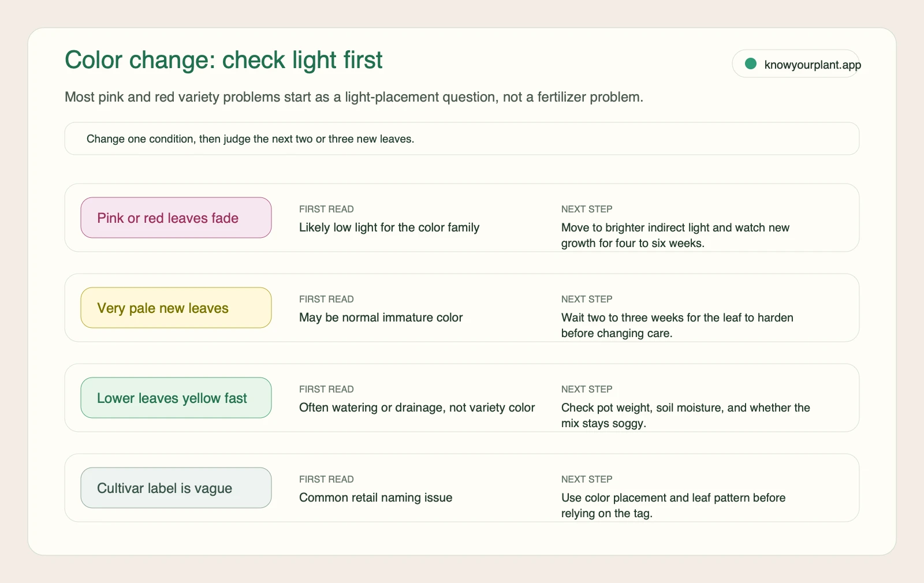Click 'Move to brighter indirect light' next step
The image size is (924, 583).
point(676,236)
